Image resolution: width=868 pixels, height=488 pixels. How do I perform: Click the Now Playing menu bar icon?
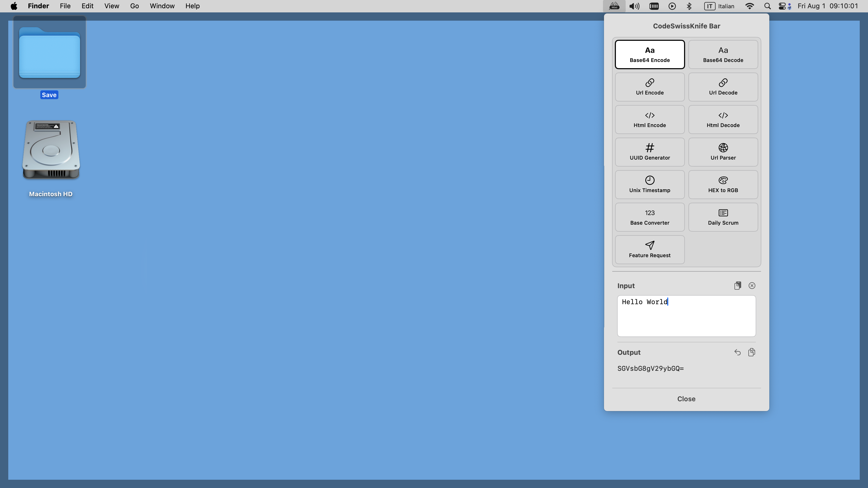coord(672,6)
